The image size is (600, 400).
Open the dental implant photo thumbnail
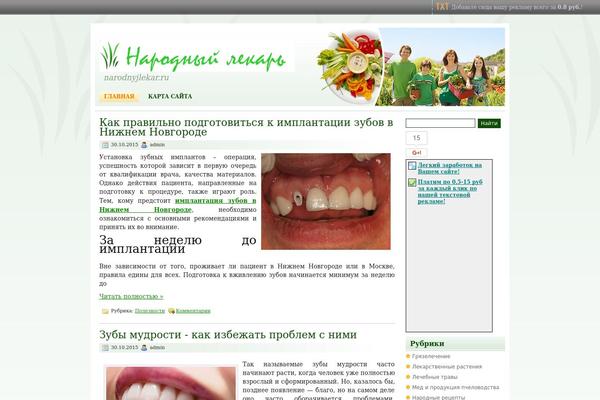click(x=326, y=201)
